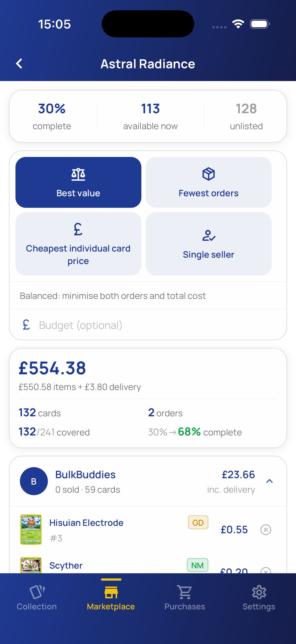Go to the Collection tab
Image resolution: width=296 pixels, height=644 pixels.
point(37,598)
